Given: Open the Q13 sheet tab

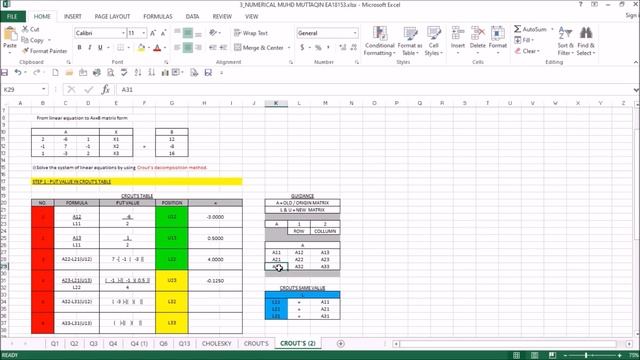Looking at the screenshot, I should click(x=184, y=344).
